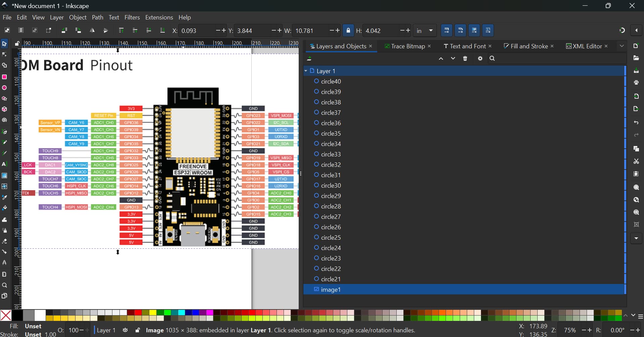Close the Text and Font tab
This screenshot has width=644, height=337.
(490, 46)
